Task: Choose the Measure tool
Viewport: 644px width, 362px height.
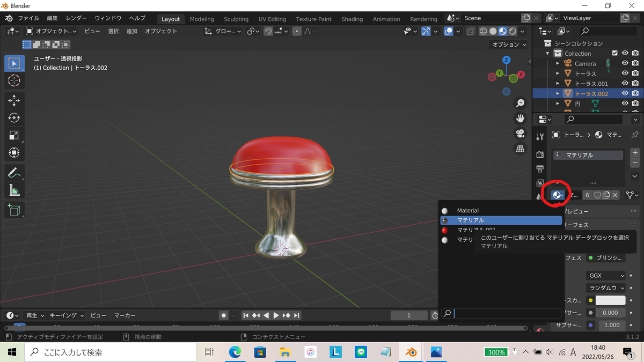Action: click(14, 190)
